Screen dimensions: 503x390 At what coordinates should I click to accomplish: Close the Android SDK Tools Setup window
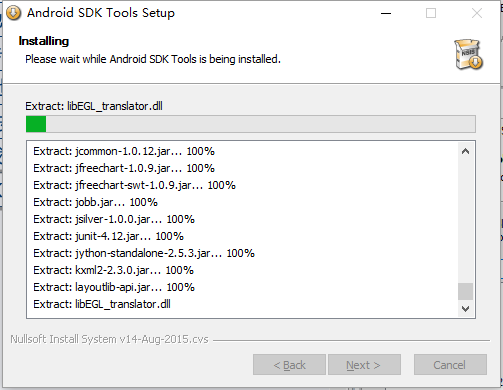(x=477, y=13)
